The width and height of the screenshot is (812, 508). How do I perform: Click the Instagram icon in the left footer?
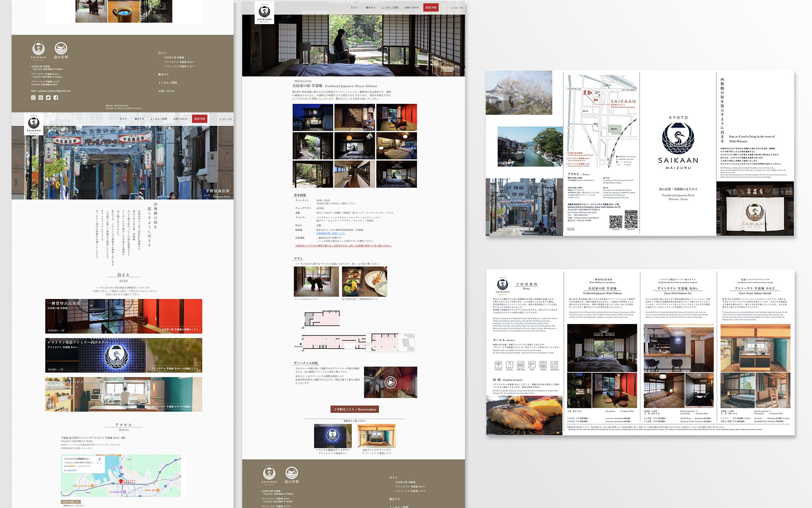point(33,98)
